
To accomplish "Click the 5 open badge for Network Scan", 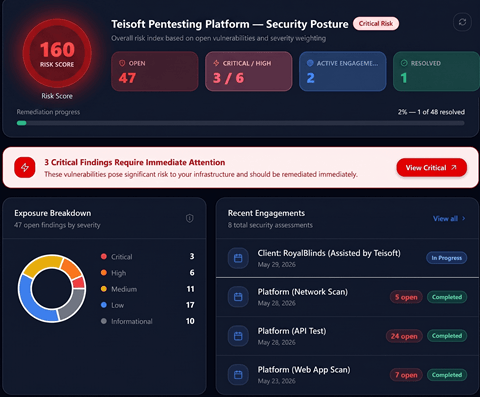I will [406, 297].
